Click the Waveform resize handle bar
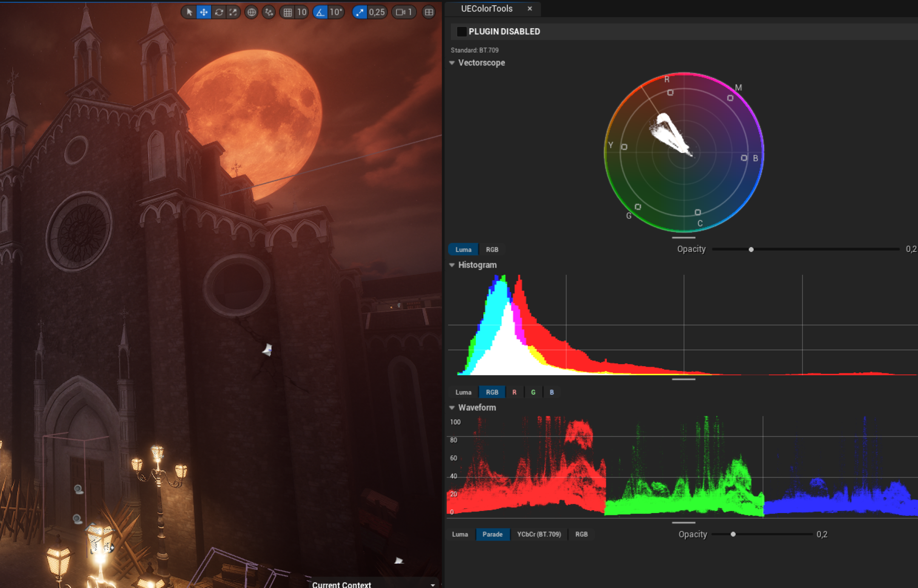918x588 pixels. click(x=684, y=523)
